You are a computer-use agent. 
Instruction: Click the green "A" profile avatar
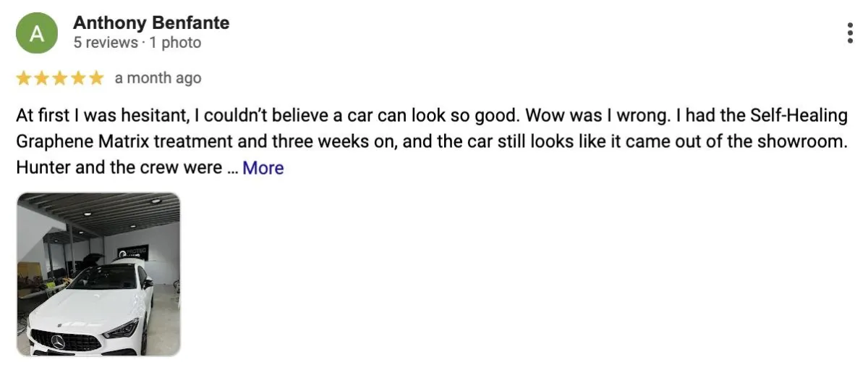click(x=35, y=33)
